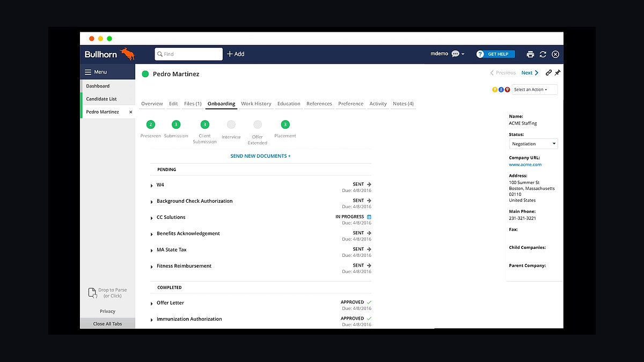Click Background Check sent arrow icon
644x362 pixels.
pos(369,201)
